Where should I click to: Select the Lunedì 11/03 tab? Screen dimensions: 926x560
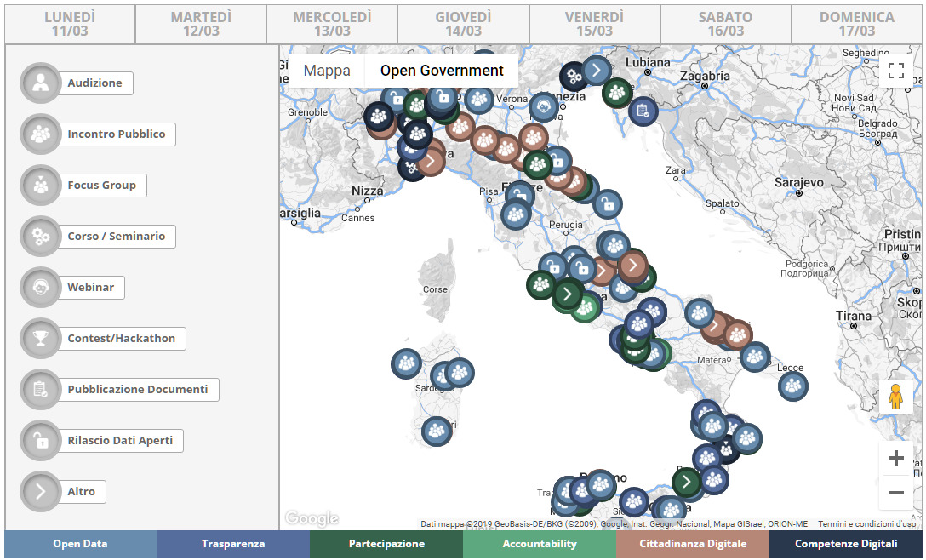pos(70,24)
